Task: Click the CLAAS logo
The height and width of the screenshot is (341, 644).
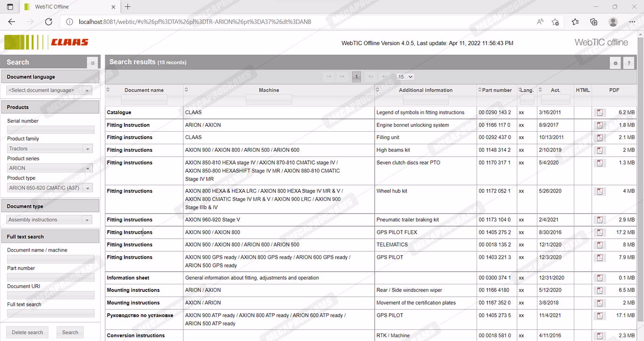Action: pos(47,42)
